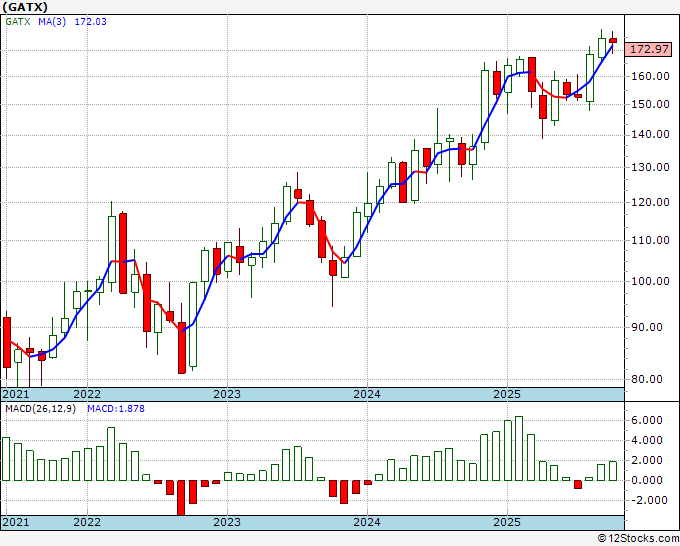Click 2021 on the MACD panel time axis

(x=16, y=522)
